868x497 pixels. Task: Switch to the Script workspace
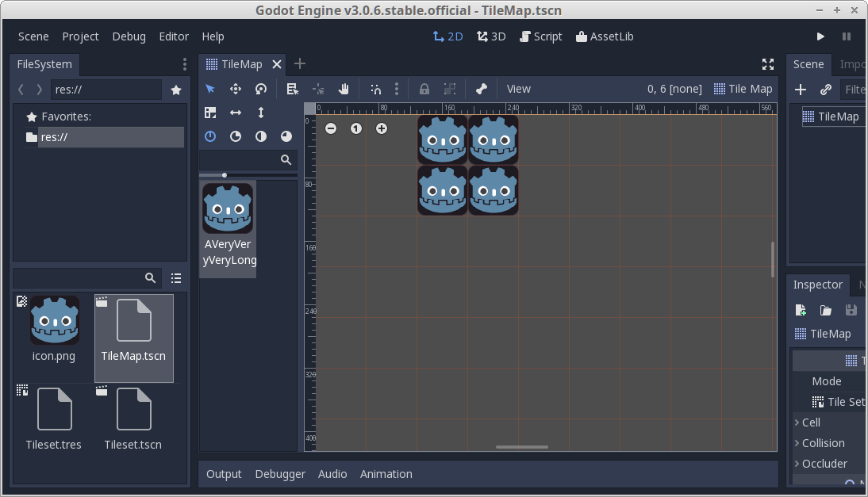pyautogui.click(x=541, y=36)
